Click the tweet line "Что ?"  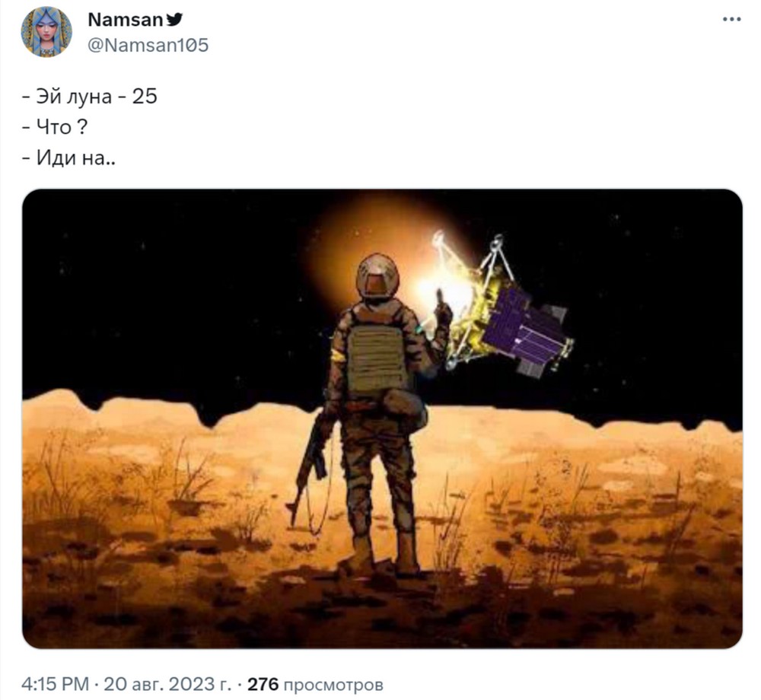point(55,127)
